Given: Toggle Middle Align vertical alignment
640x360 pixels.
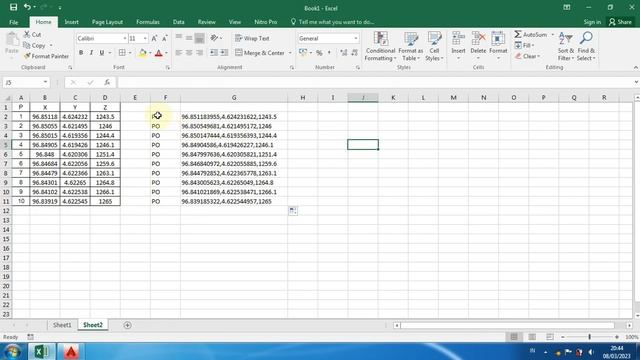Looking at the screenshot, I should (x=189, y=38).
